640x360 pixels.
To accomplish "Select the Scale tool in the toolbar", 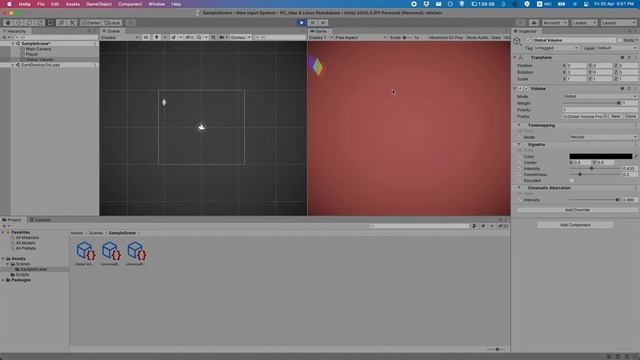I will click(x=40, y=23).
